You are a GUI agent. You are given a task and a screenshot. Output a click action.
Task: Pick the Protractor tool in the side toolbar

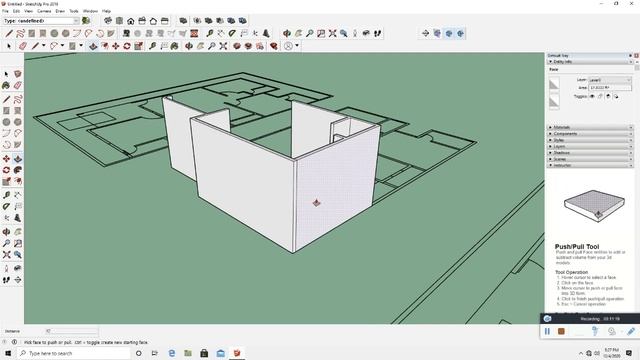(x=6, y=207)
